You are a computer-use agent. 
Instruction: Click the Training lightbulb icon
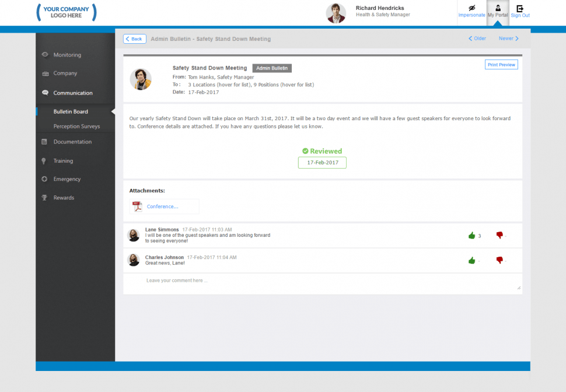44,161
